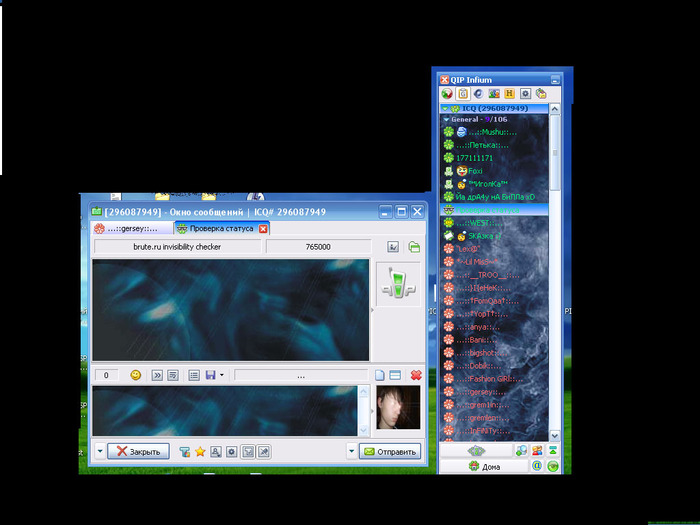Open the smiley emoticon picker
The width and height of the screenshot is (700, 525).
(135, 375)
